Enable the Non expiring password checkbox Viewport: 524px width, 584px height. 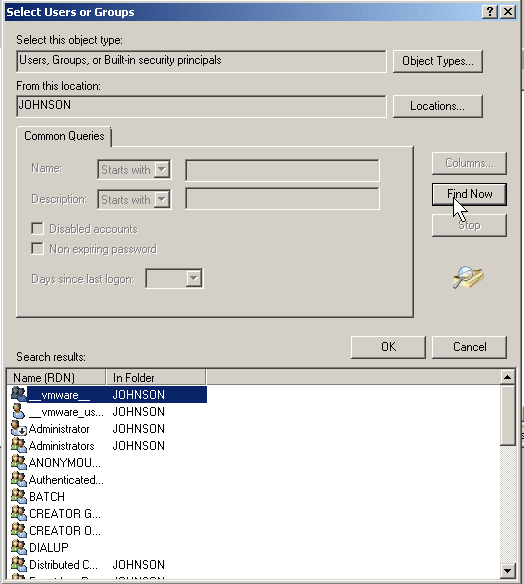[37, 248]
